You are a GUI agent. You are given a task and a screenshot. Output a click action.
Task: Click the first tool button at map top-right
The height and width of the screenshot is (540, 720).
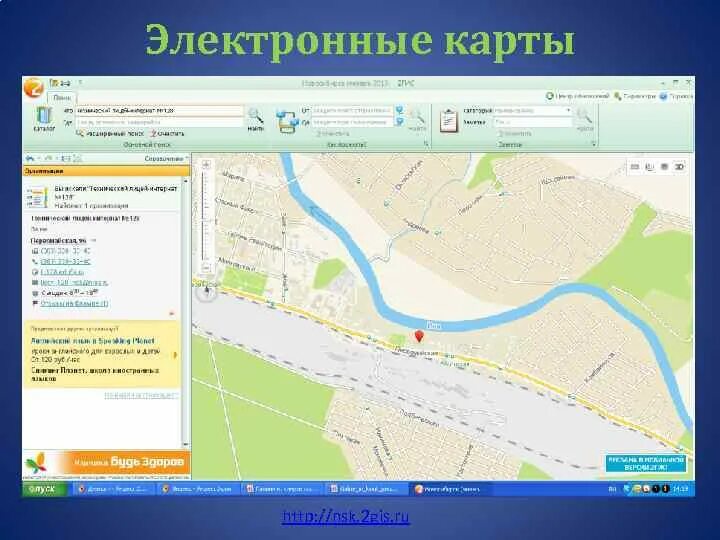click(635, 167)
